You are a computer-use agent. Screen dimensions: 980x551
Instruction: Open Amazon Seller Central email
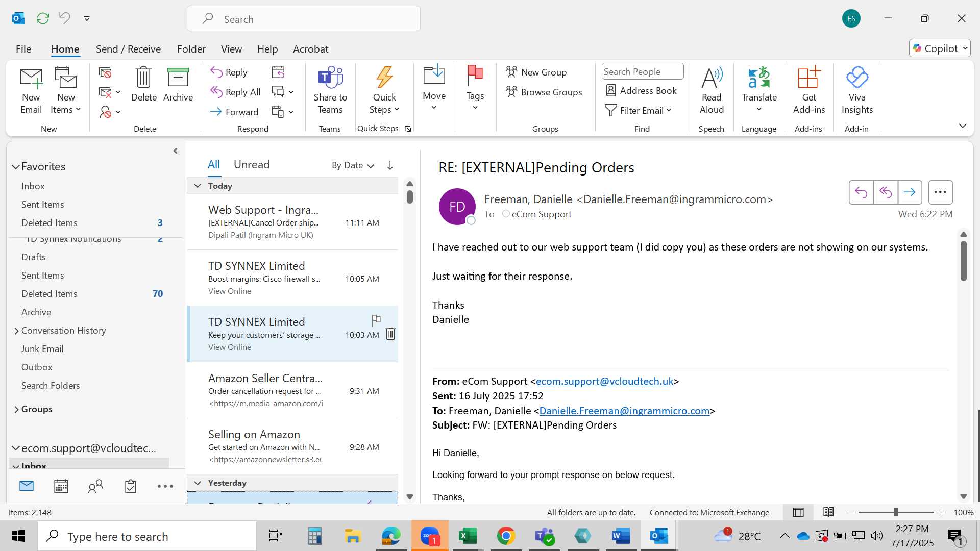[x=292, y=390]
